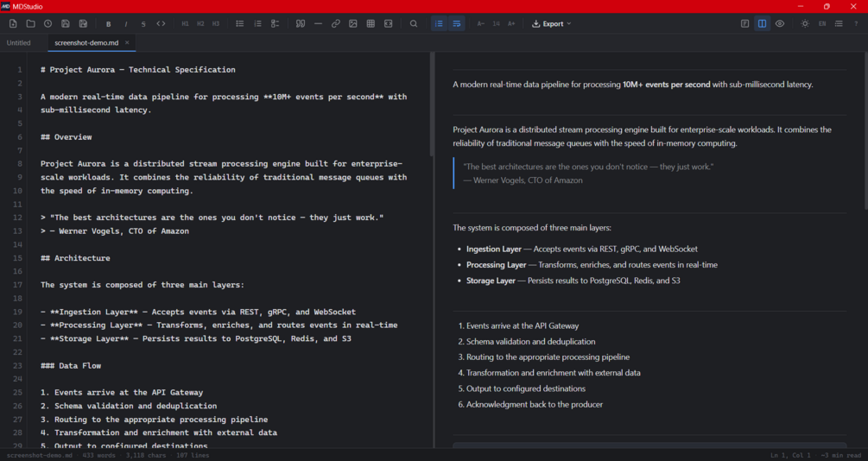Apply italic formatting

(x=125, y=24)
